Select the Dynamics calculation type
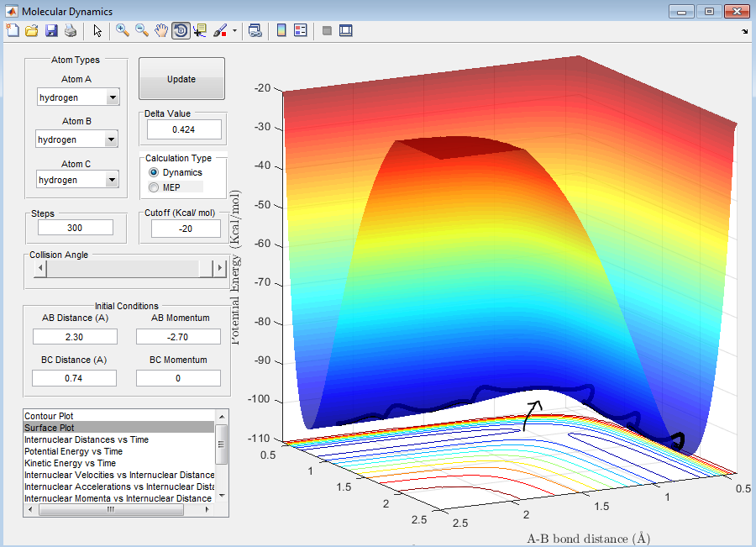The width and height of the screenshot is (756, 547). [154, 172]
